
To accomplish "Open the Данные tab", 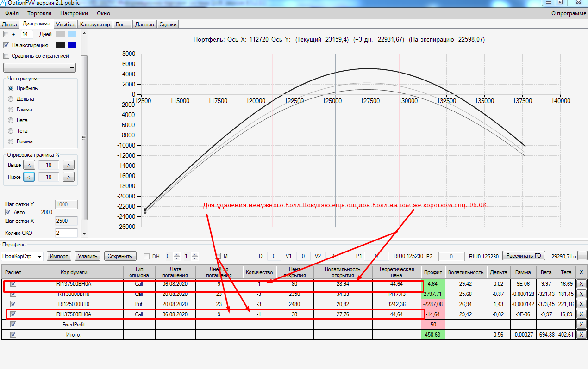I will coord(144,25).
